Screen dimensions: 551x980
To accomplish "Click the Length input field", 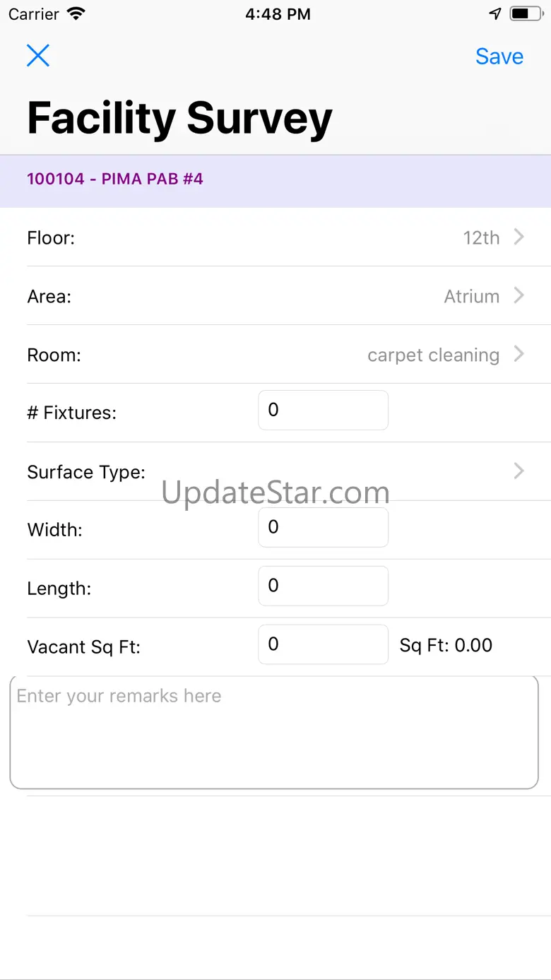I will tap(323, 586).
